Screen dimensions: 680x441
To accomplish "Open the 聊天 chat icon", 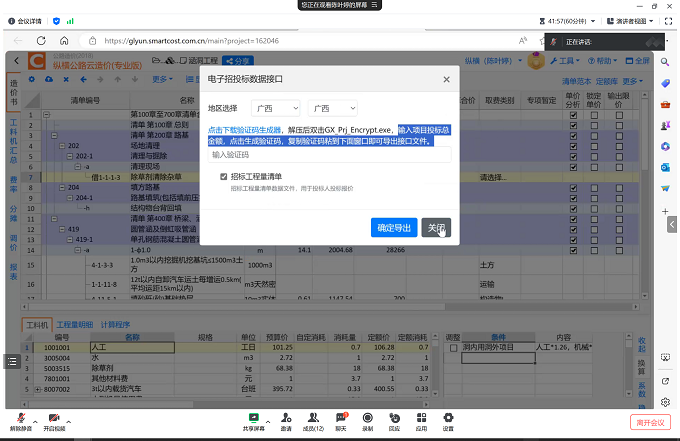I will (x=340, y=418).
